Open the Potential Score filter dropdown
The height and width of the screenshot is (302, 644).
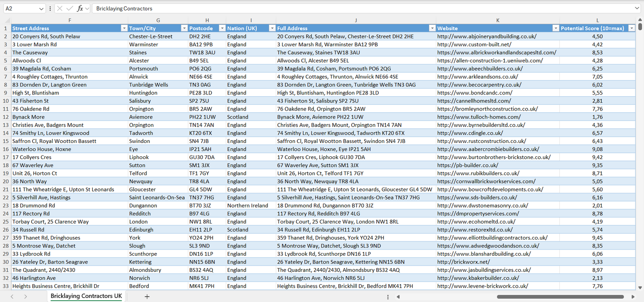click(x=632, y=28)
